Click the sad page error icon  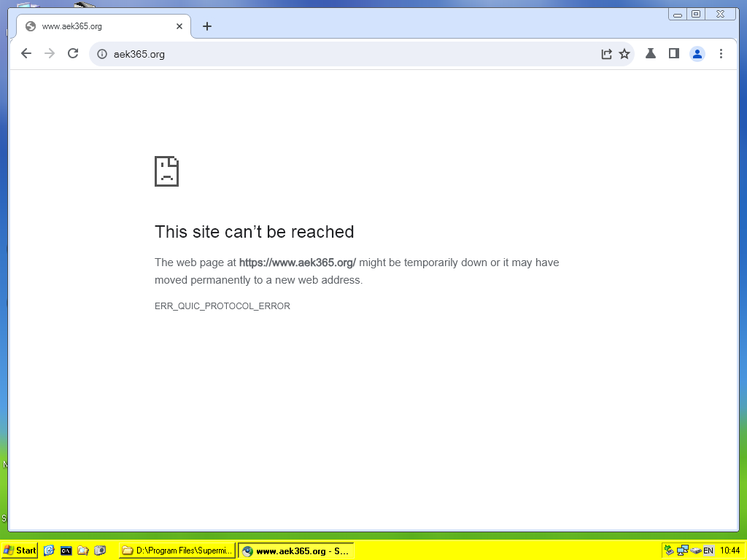pyautogui.click(x=167, y=171)
